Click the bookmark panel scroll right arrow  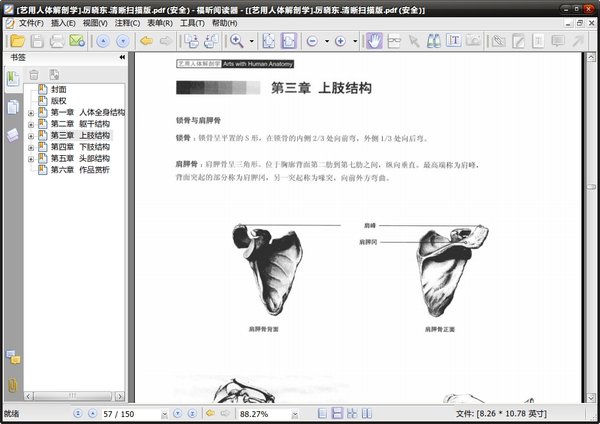(120, 396)
